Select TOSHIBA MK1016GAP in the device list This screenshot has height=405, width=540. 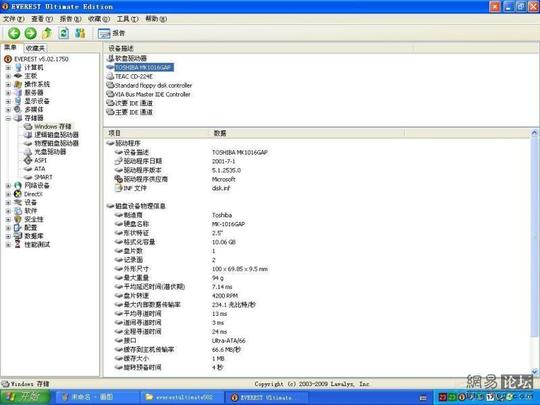[x=143, y=67]
